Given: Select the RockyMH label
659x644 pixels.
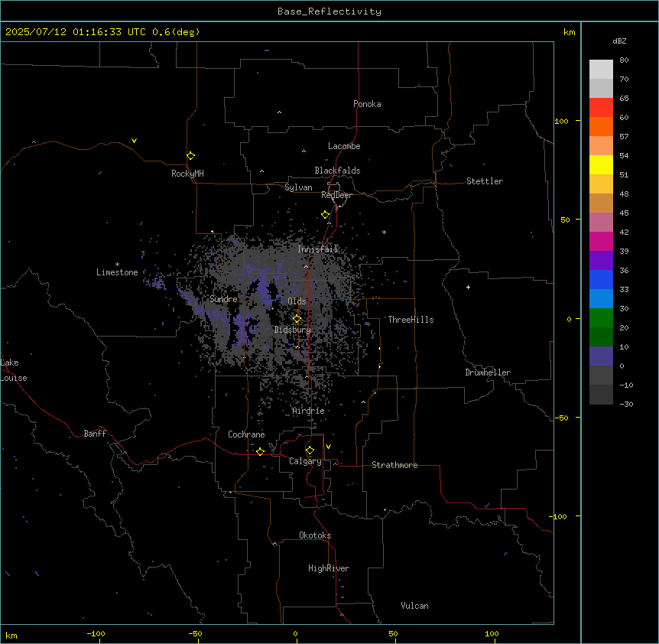Looking at the screenshot, I should [x=187, y=173].
